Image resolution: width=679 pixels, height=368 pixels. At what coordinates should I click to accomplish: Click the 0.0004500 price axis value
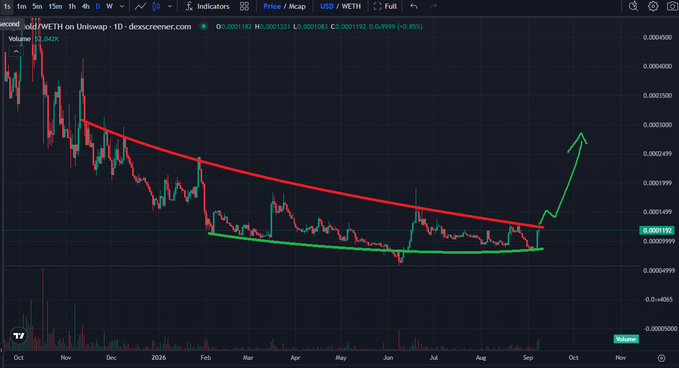click(657, 38)
